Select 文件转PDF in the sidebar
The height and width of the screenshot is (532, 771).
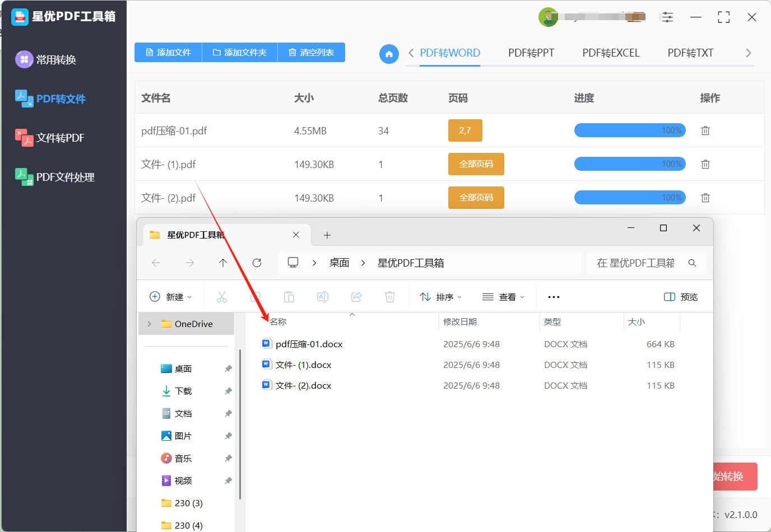click(50, 138)
